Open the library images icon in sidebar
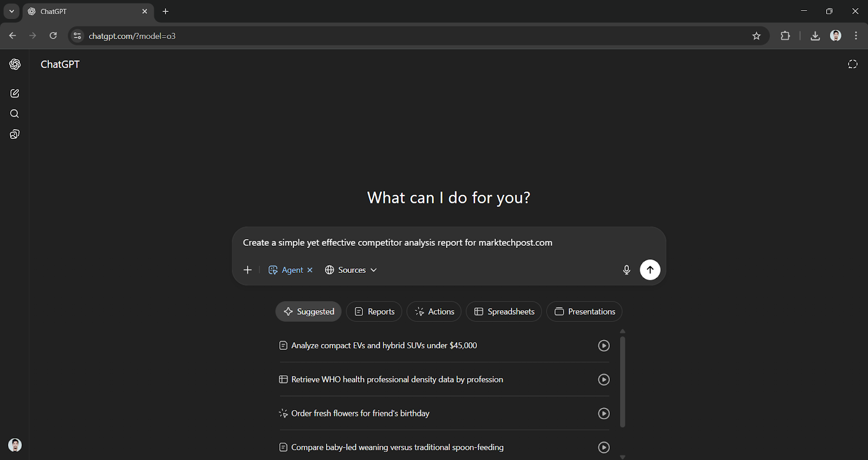868x460 pixels. 15,135
